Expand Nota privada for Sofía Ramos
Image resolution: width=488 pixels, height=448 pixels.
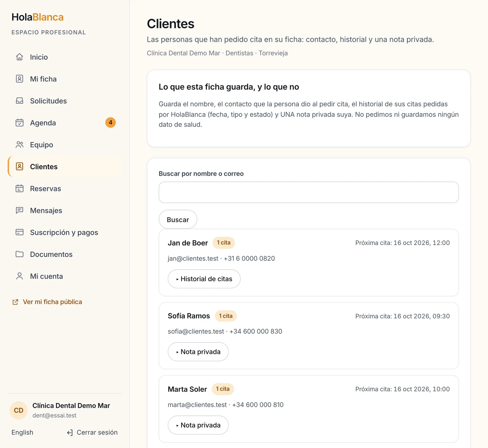coord(198,352)
